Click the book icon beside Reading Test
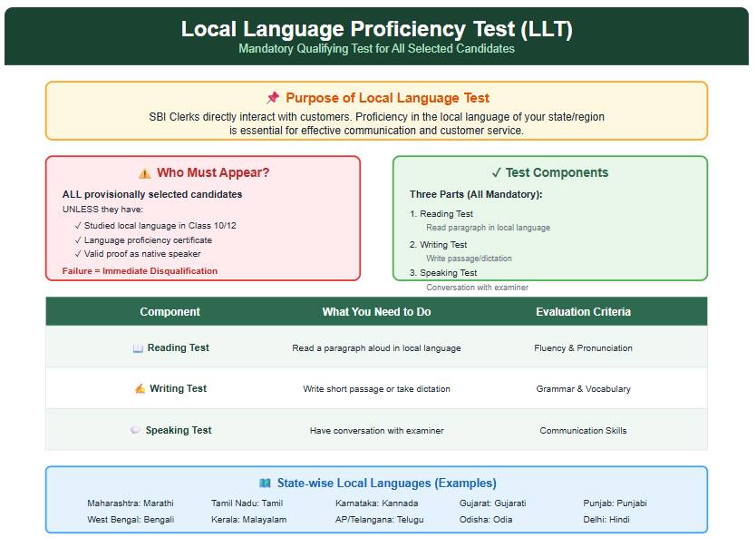Viewport: 756px width, 557px height. (x=138, y=348)
